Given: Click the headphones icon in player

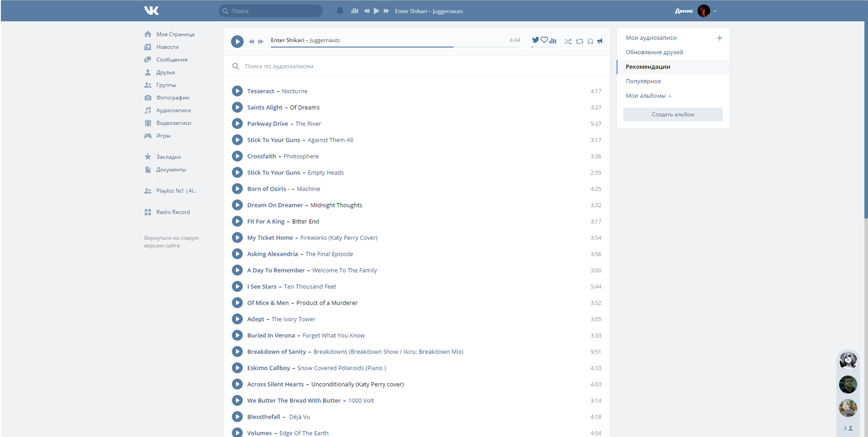Looking at the screenshot, I should 590,41.
